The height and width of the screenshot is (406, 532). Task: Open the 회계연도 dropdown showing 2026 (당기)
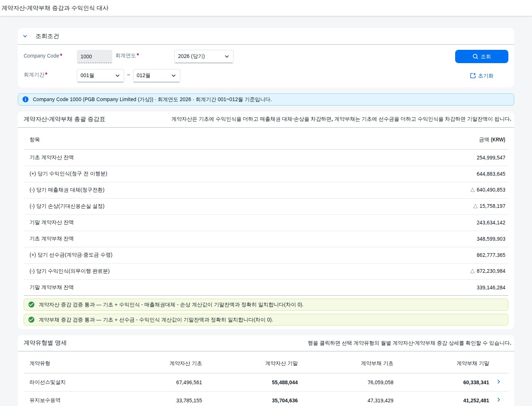coord(204,56)
